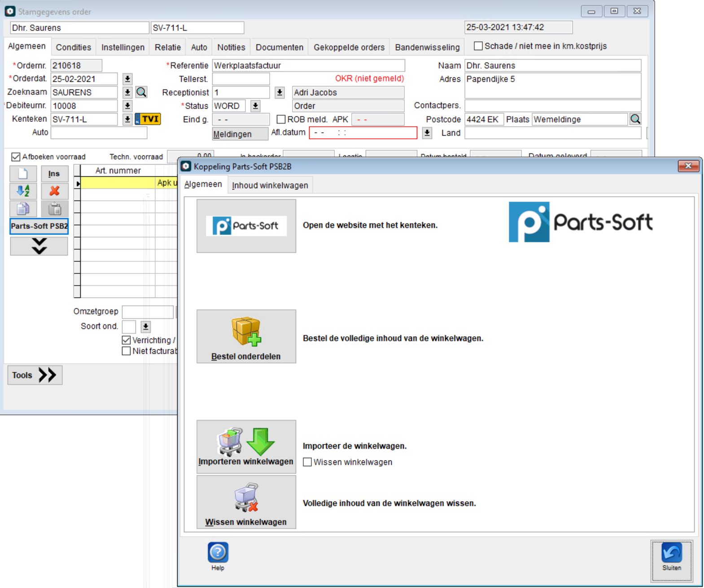Select Algemeen tab in order window
This screenshot has width=704, height=588.
tap(27, 46)
